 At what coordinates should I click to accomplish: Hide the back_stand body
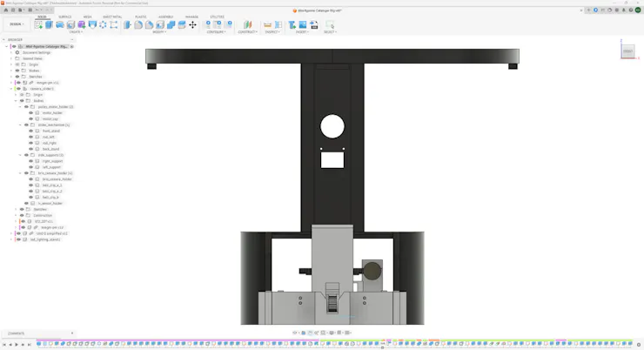pos(30,149)
